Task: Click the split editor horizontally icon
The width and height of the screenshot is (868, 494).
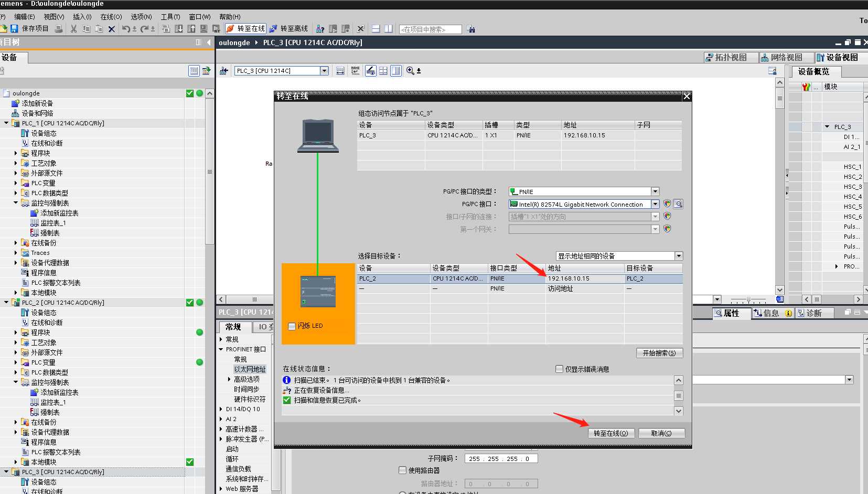Action: click(376, 29)
